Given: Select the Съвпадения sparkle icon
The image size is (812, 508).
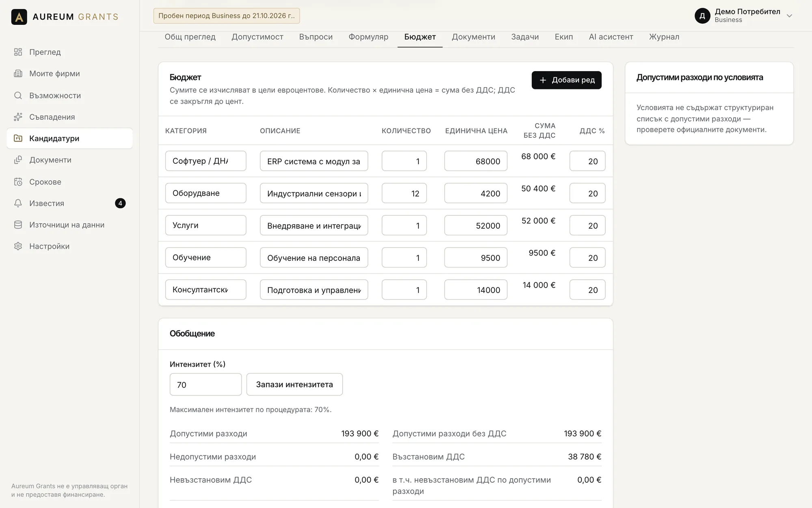Looking at the screenshot, I should point(18,117).
